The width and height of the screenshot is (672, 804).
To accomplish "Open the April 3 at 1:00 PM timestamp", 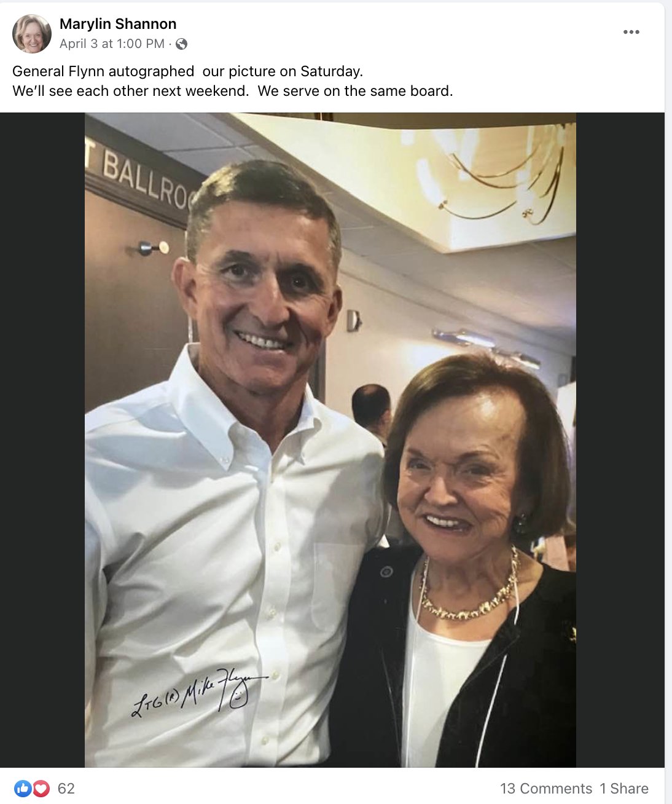I will 112,44.
